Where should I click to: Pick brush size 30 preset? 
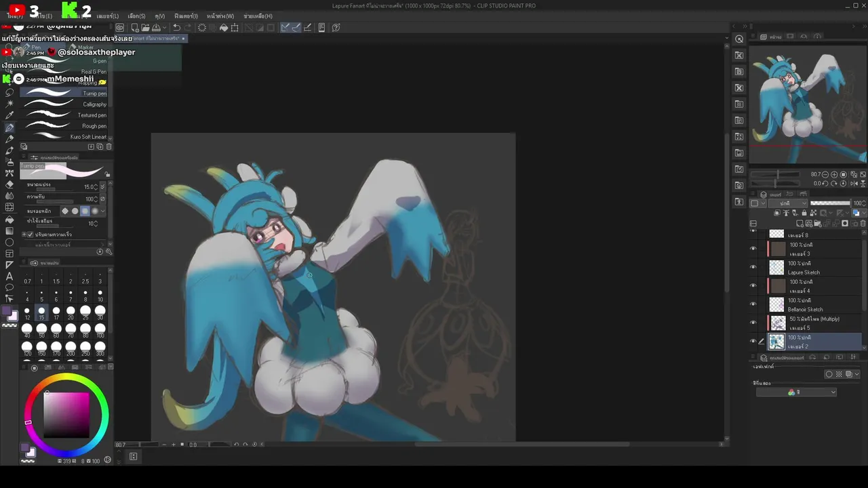100,313
